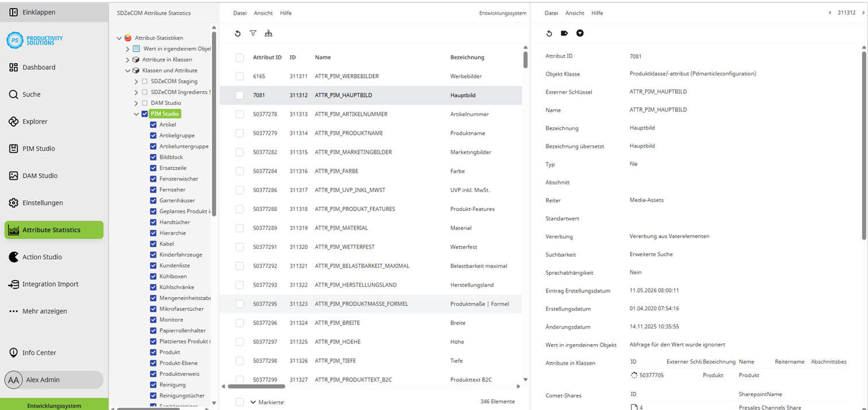Select Attribute Statistics chart icon

[x=14, y=230]
